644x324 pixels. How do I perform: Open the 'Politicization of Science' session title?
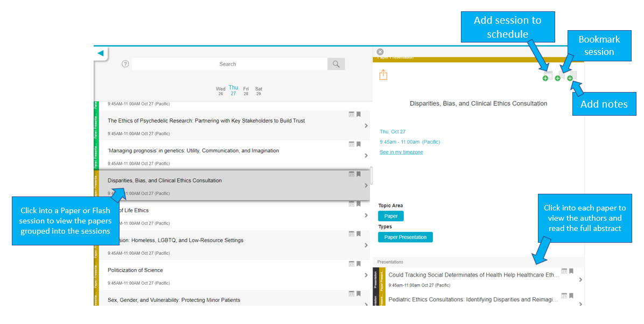(x=135, y=270)
